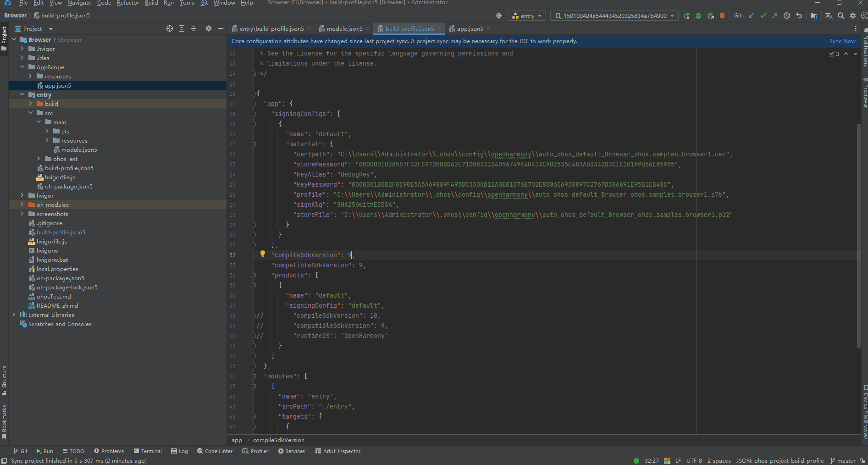The width and height of the screenshot is (868, 465).
Task: Click the Git Commit checkmark
Action: point(763,16)
